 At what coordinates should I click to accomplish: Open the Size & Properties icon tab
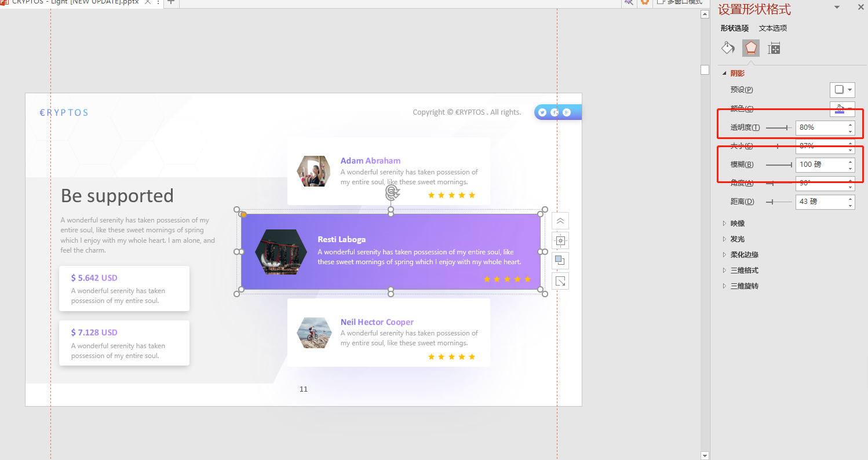(774, 49)
